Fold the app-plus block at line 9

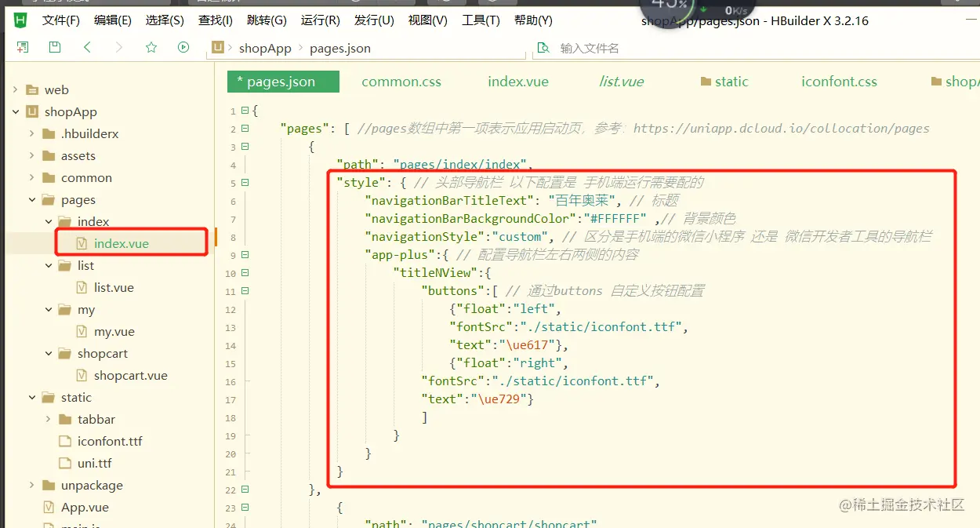(x=245, y=255)
